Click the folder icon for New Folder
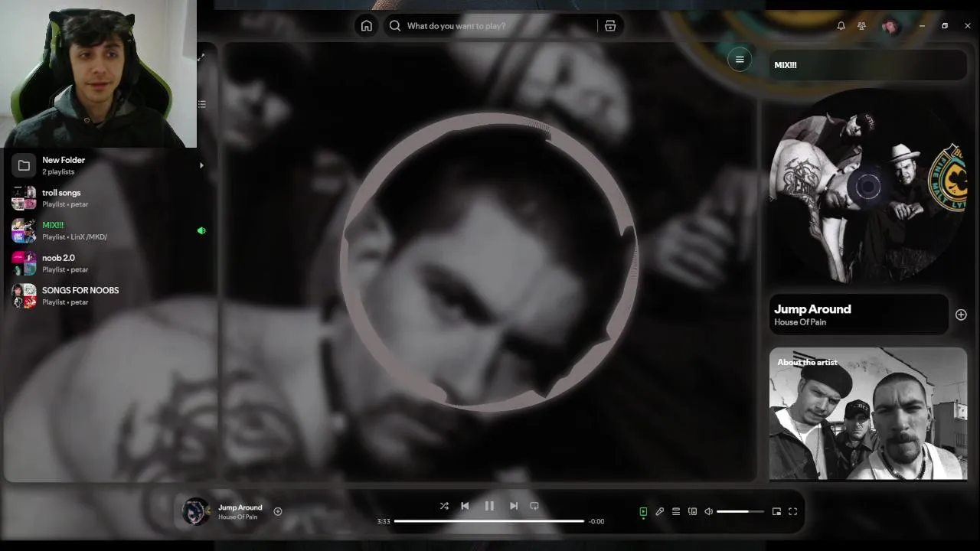 (x=24, y=165)
